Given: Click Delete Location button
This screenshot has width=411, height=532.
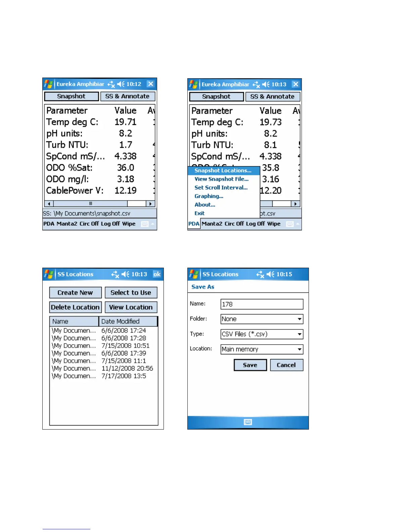Looking at the screenshot, I should click(75, 307).
